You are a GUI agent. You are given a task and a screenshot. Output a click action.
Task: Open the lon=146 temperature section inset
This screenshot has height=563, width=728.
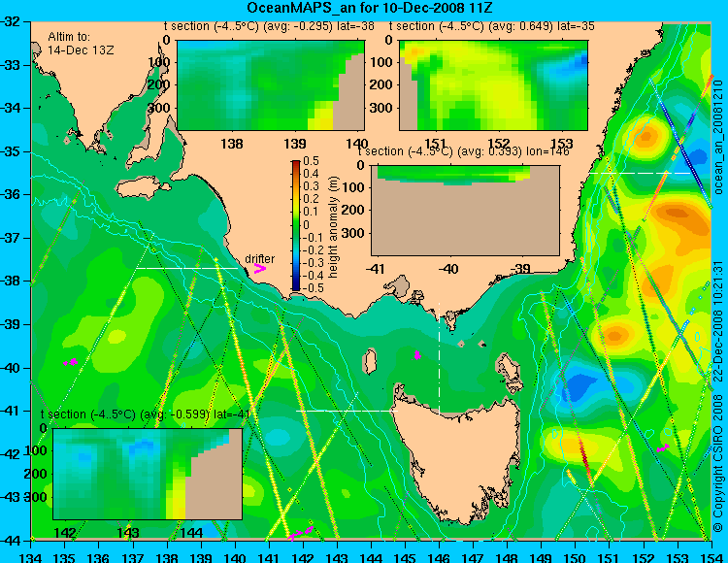click(x=466, y=211)
